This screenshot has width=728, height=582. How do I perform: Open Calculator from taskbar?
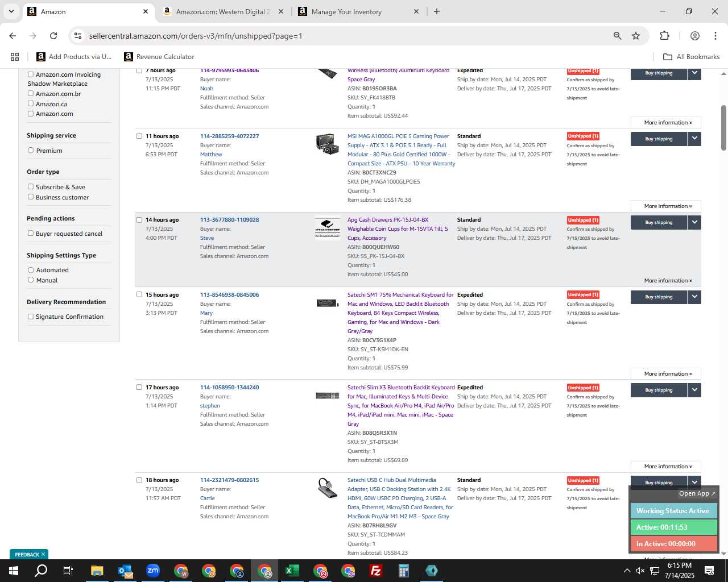[x=404, y=571]
